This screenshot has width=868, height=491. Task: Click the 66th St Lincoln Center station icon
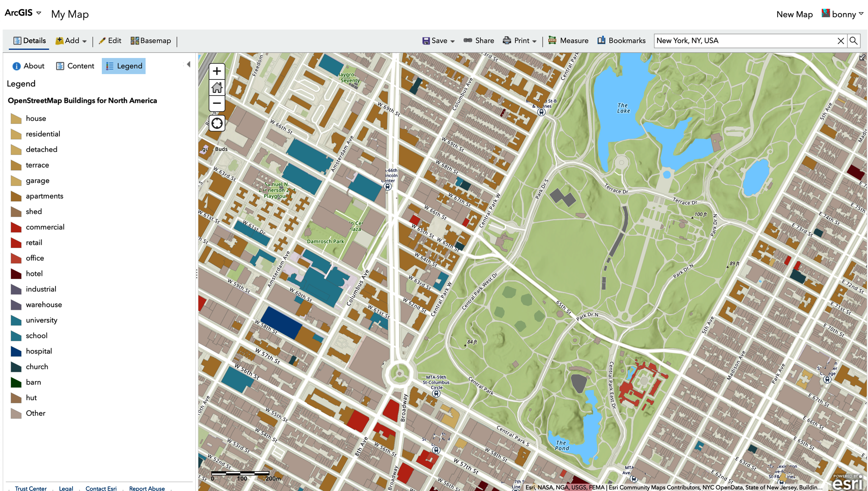pos(387,186)
